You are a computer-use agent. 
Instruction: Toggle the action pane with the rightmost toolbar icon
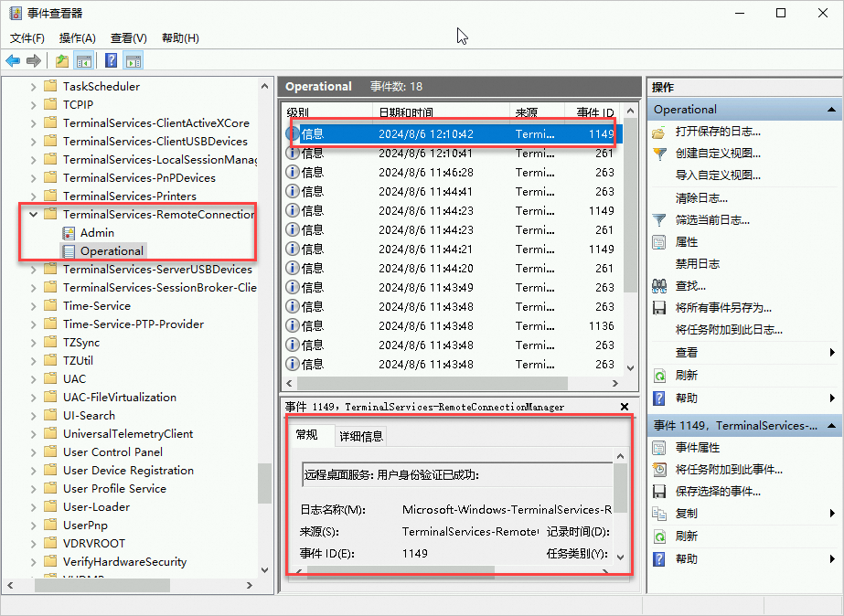133,61
